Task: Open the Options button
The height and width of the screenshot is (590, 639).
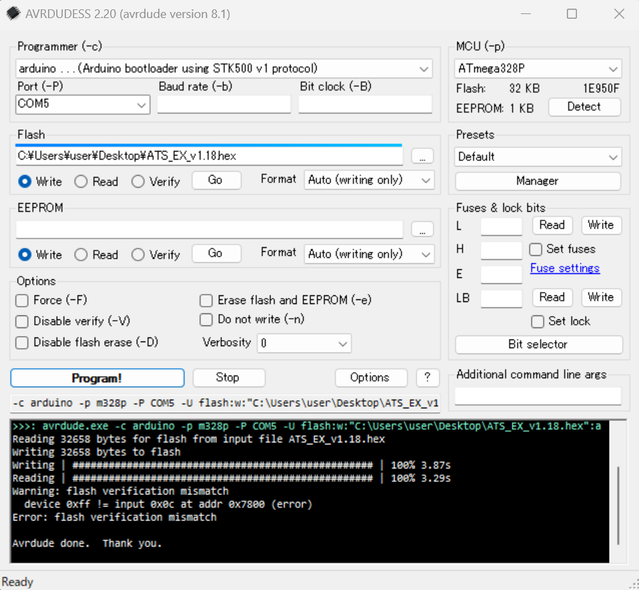Action: (x=371, y=378)
